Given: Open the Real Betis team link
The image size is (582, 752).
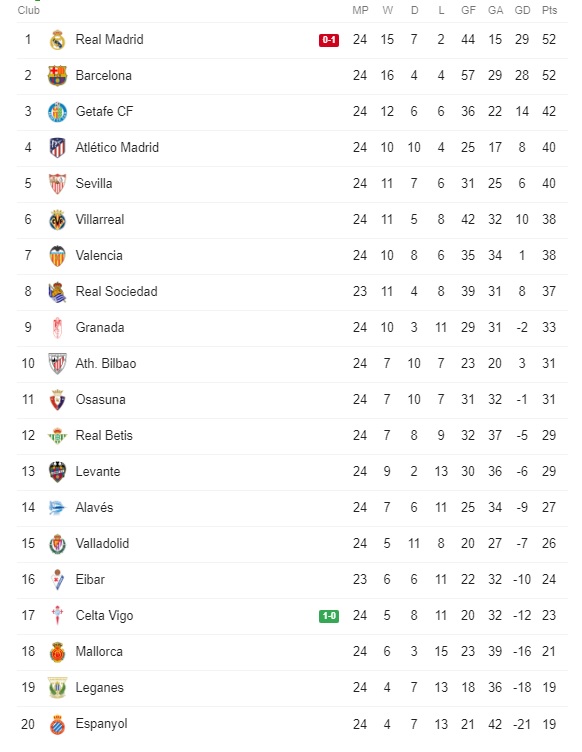Looking at the screenshot, I should [x=104, y=435].
